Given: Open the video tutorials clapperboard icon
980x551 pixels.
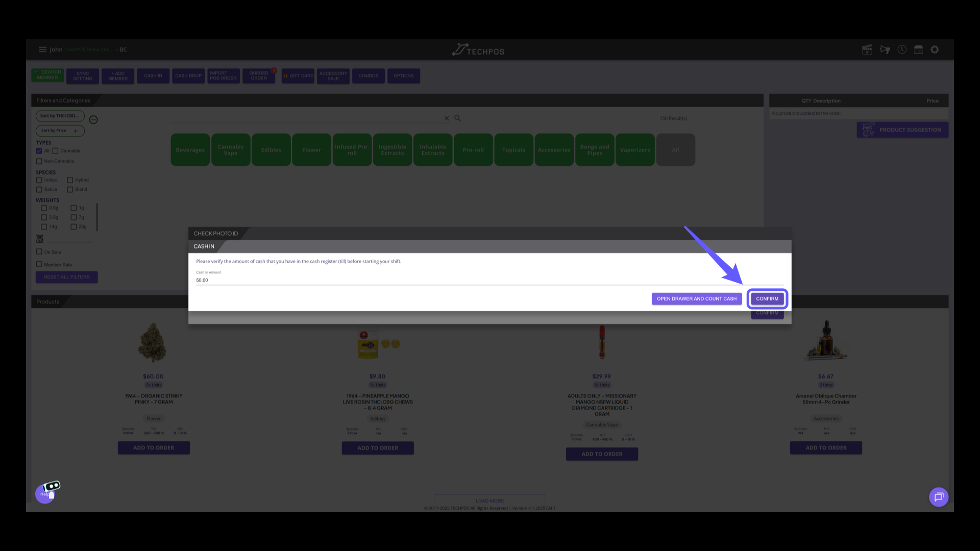Looking at the screenshot, I should point(867,49).
